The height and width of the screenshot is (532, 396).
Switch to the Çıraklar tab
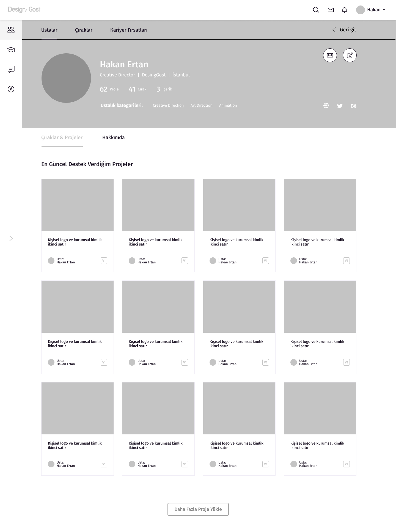pyautogui.click(x=84, y=30)
